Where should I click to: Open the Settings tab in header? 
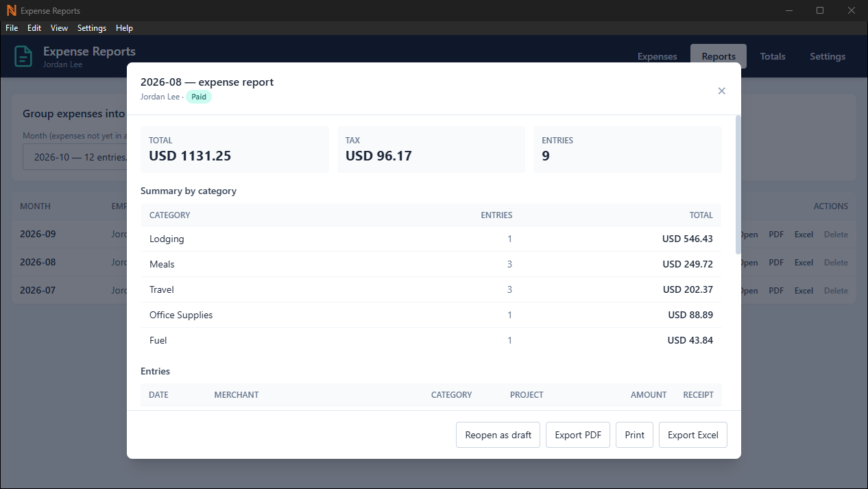pos(828,56)
